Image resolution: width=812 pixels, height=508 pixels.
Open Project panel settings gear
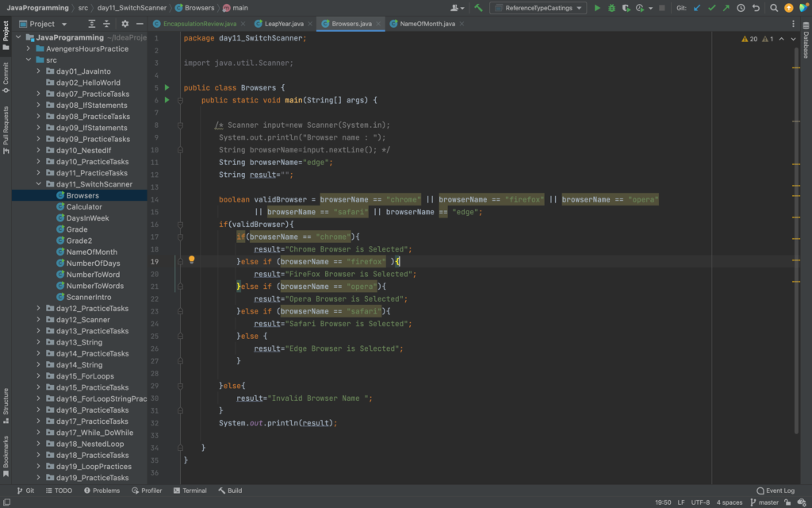(x=124, y=24)
